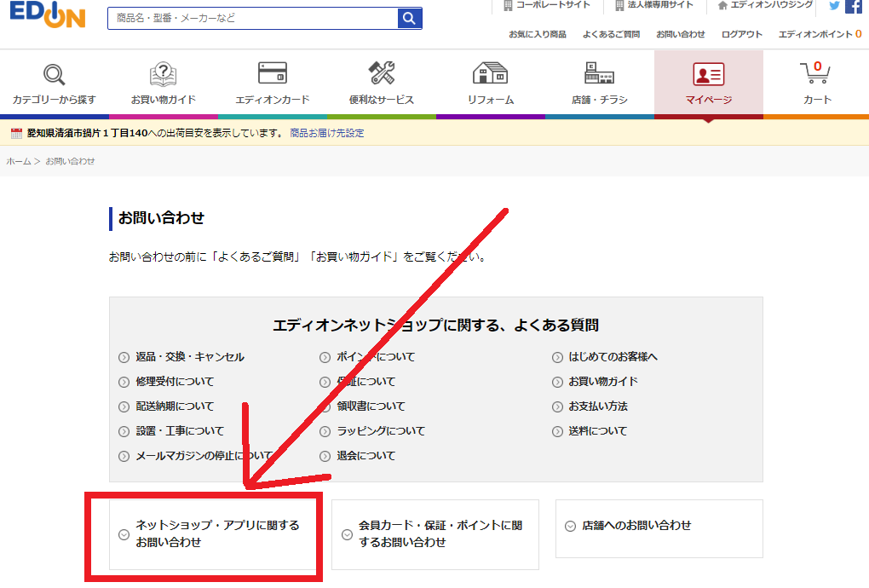Open the stores and flyers icon
869x588 pixels.
click(x=599, y=74)
